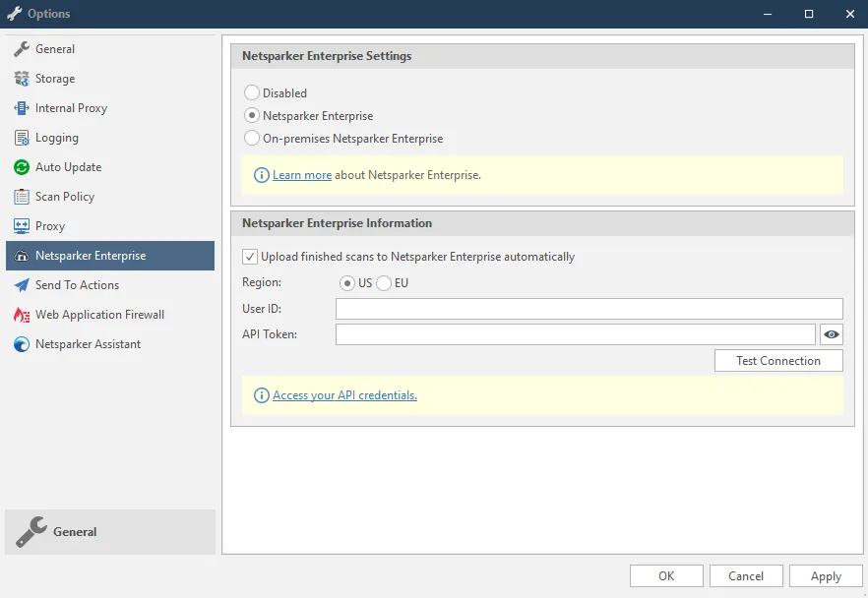Click the Cancel button
868x598 pixels.
tap(746, 576)
